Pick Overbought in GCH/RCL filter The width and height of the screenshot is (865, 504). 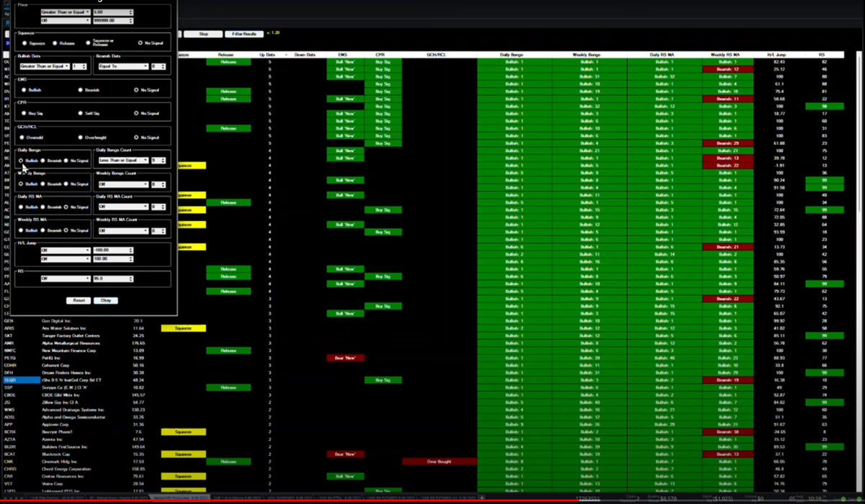(81, 137)
